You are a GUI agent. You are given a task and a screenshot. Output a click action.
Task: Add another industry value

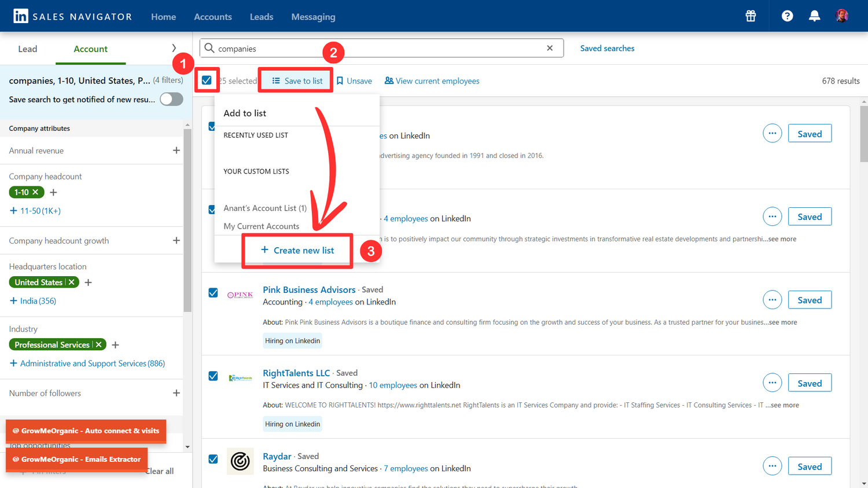coord(115,345)
